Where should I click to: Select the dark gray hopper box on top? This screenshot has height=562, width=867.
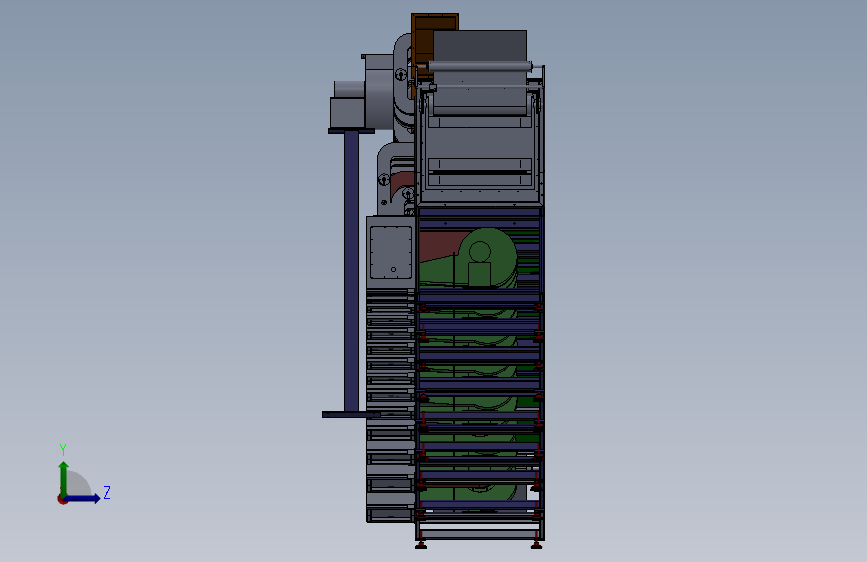(480, 45)
